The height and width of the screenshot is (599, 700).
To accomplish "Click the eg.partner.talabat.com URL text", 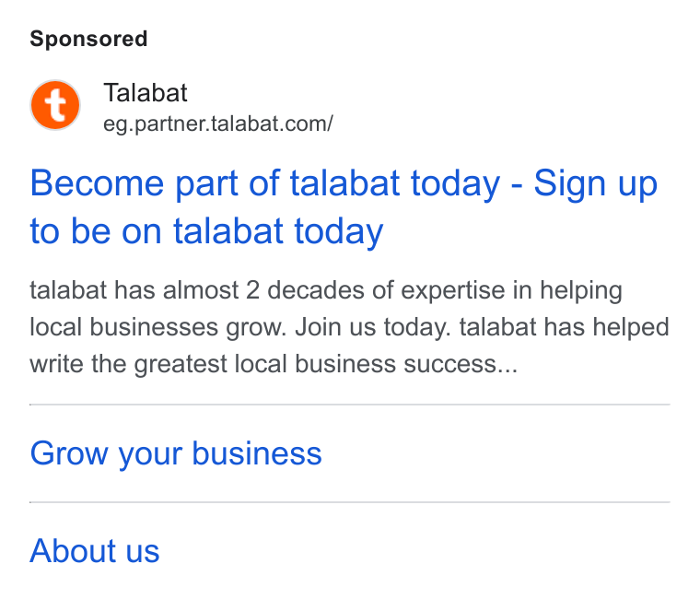I will [218, 123].
